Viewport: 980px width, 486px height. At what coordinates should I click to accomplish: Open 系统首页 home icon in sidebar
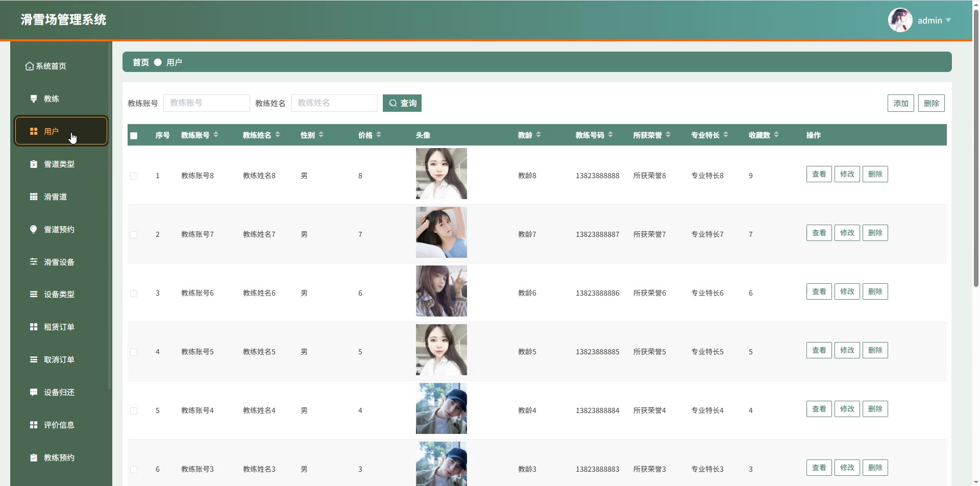[30, 66]
